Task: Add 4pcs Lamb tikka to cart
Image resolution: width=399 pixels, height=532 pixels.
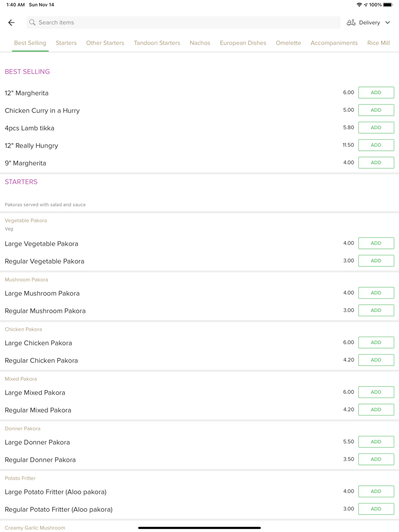Action: click(376, 128)
